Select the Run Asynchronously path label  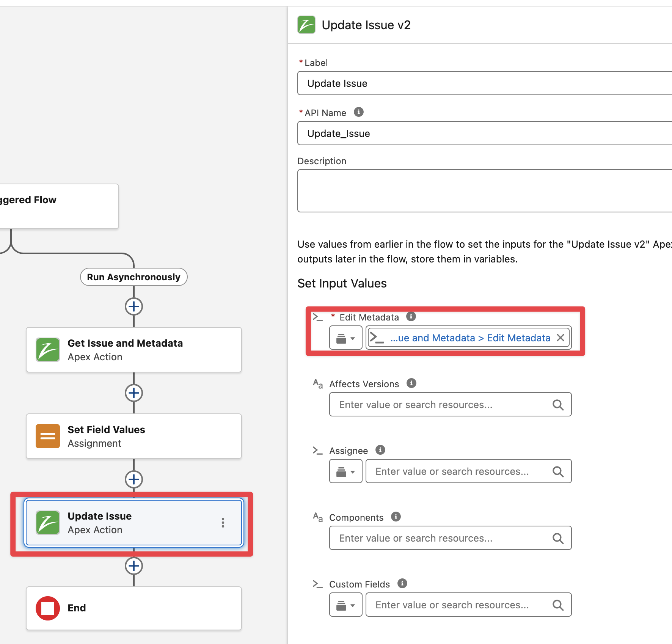pyautogui.click(x=134, y=277)
